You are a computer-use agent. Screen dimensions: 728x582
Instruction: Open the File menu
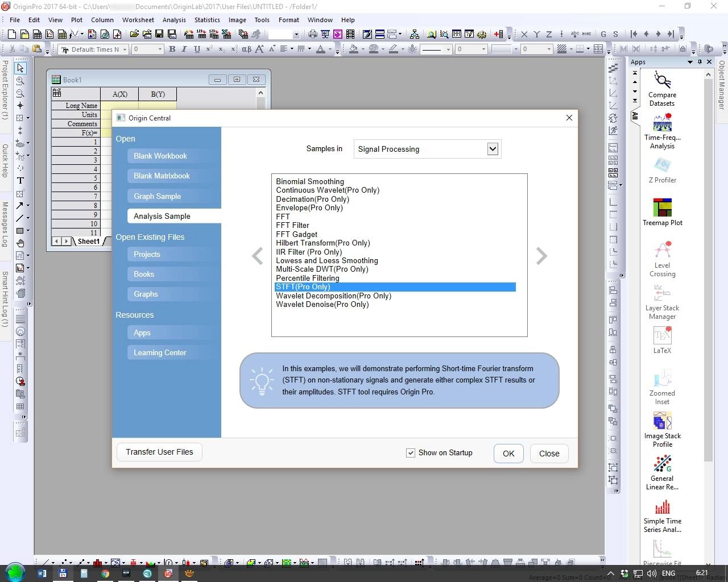pos(15,19)
